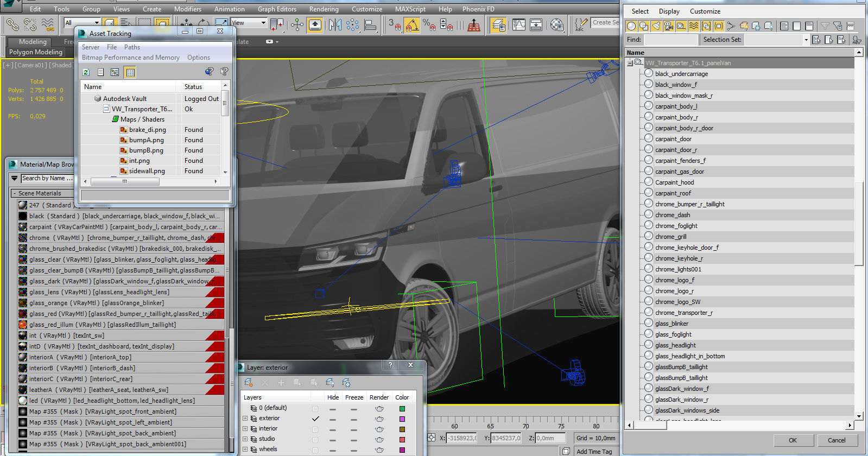This screenshot has width=868, height=456.
Task: Click the Unlink Selection tool
Action: [30, 24]
